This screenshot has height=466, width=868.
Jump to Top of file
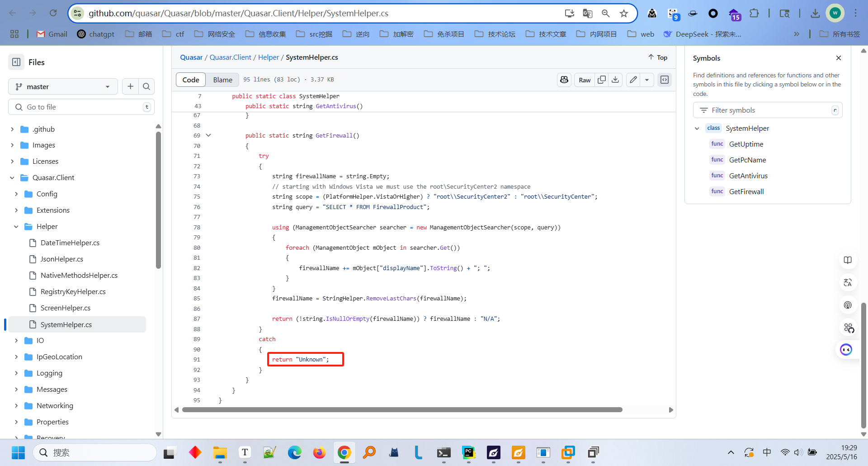tap(658, 57)
